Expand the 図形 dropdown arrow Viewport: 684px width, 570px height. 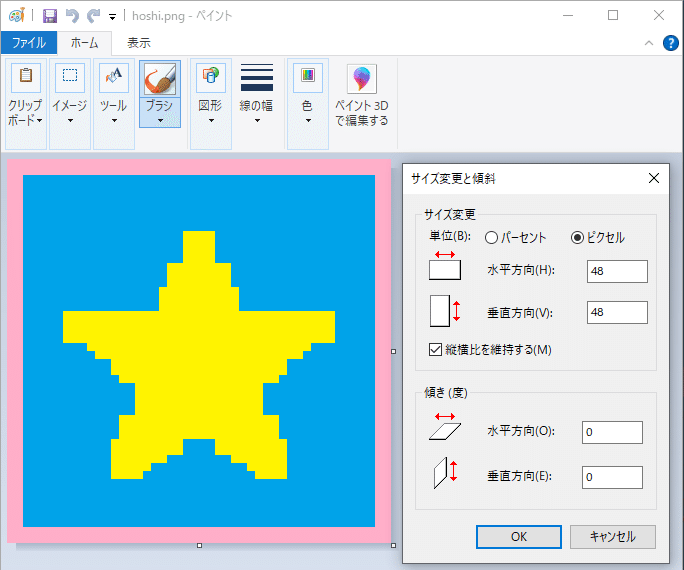click(211, 121)
